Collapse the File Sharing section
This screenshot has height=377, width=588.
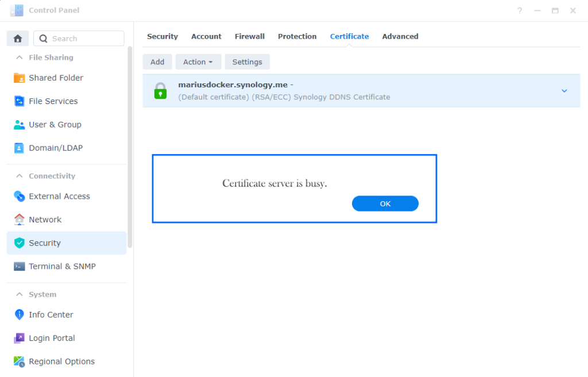pos(20,57)
